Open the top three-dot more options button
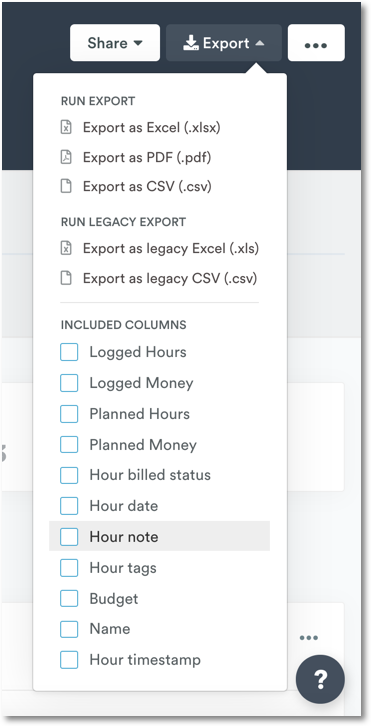Screen dimensions: 371x726 point(316,43)
